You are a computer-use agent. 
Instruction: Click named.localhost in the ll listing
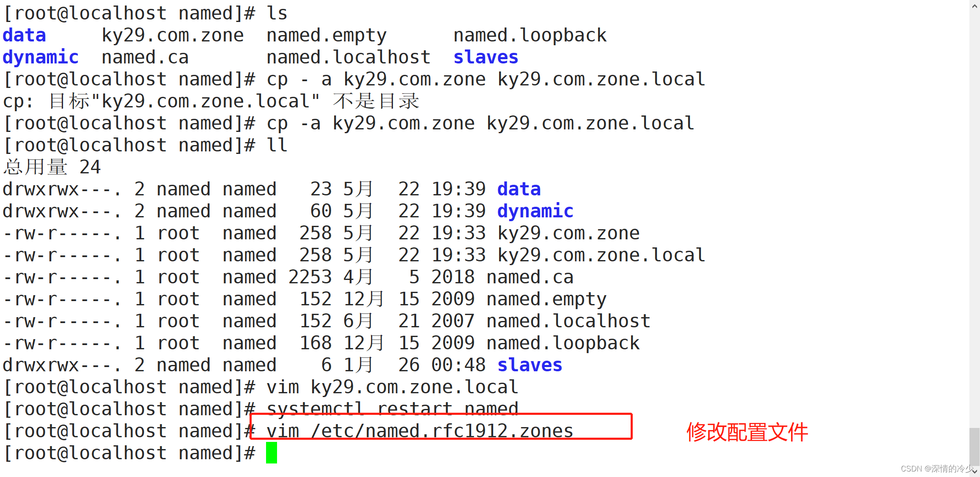568,321
